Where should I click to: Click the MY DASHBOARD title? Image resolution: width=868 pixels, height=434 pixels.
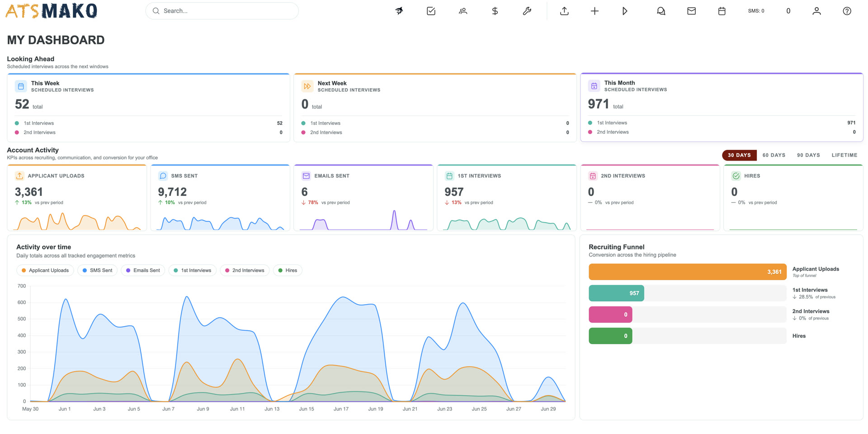tap(56, 40)
